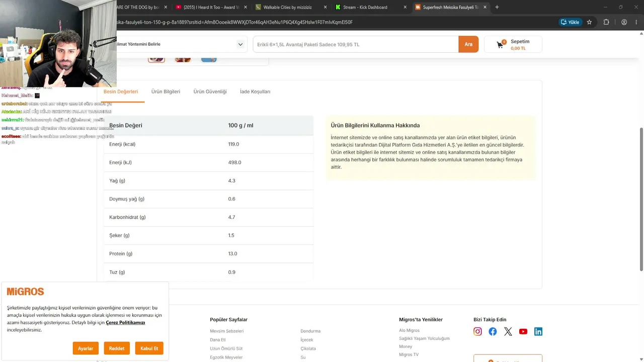This screenshot has height=362, width=644.
Task: Open the Çerez Politikamızı link
Action: tap(125, 322)
